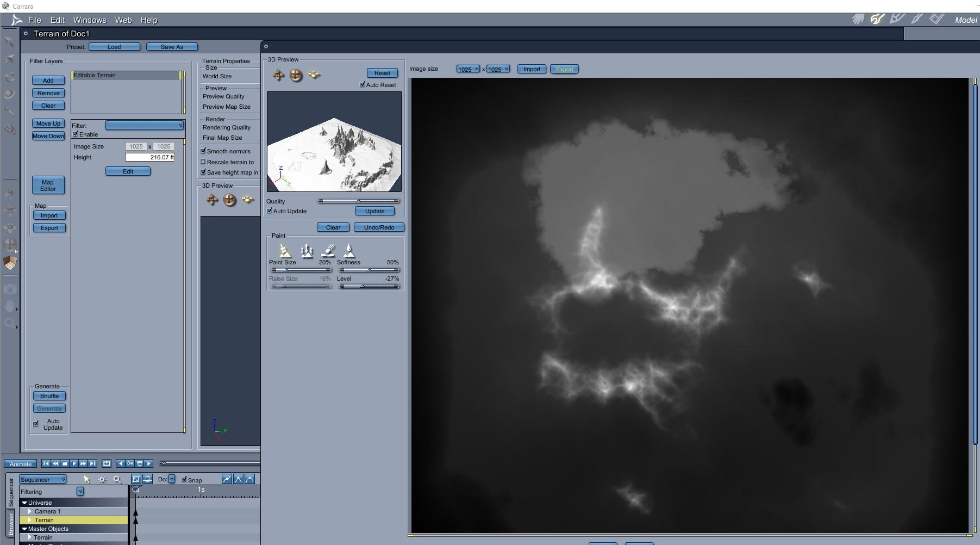Click the delete keyframe trash icon
Image resolution: width=980 pixels, height=545 pixels.
[139, 463]
